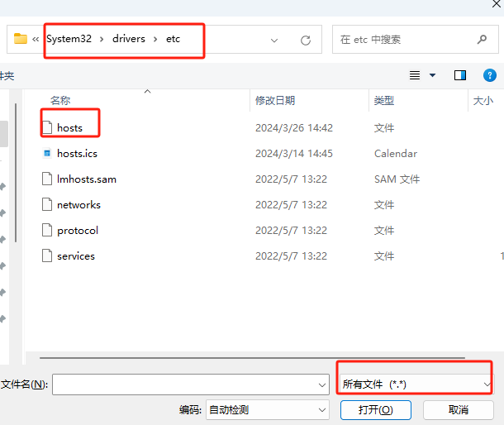Click the lmhosts.sam file icon

tap(47, 179)
